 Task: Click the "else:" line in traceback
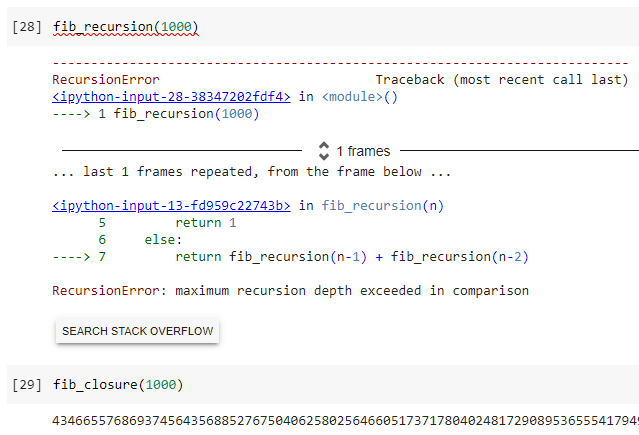tap(163, 240)
